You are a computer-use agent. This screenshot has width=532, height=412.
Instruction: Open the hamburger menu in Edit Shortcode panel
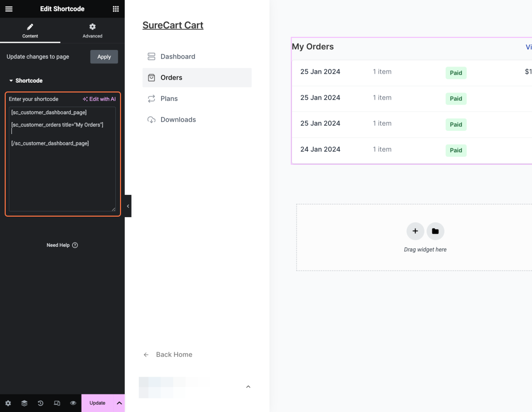(9, 9)
